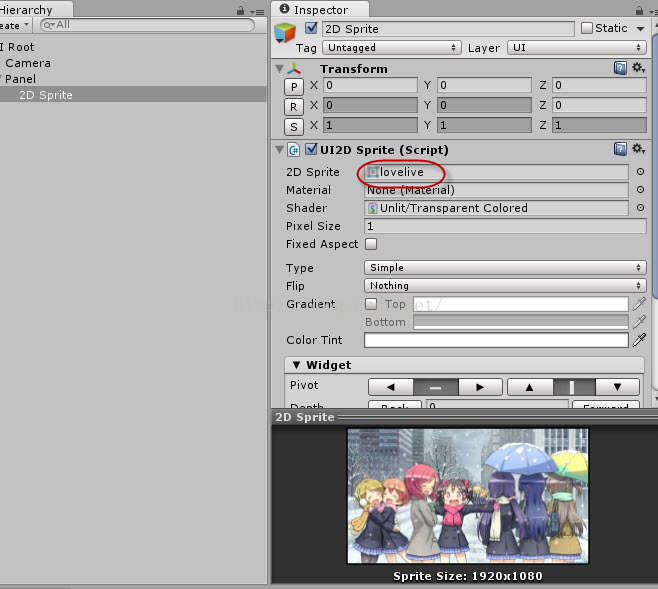Screen dimensions: 658x589
Task: Click the Position X input field
Action: [x=371, y=85]
